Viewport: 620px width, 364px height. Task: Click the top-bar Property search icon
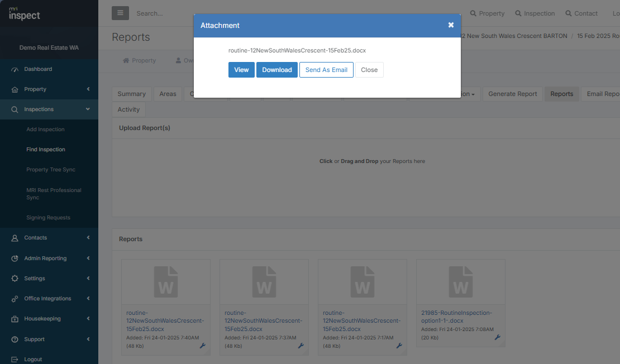click(473, 13)
